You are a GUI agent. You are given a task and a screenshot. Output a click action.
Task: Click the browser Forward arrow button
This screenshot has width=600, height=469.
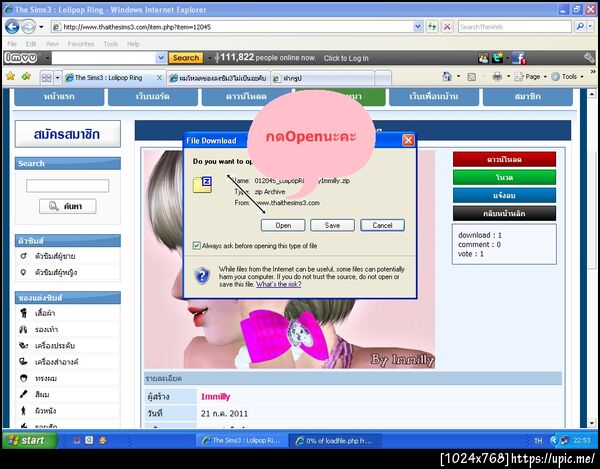pyautogui.click(x=28, y=27)
